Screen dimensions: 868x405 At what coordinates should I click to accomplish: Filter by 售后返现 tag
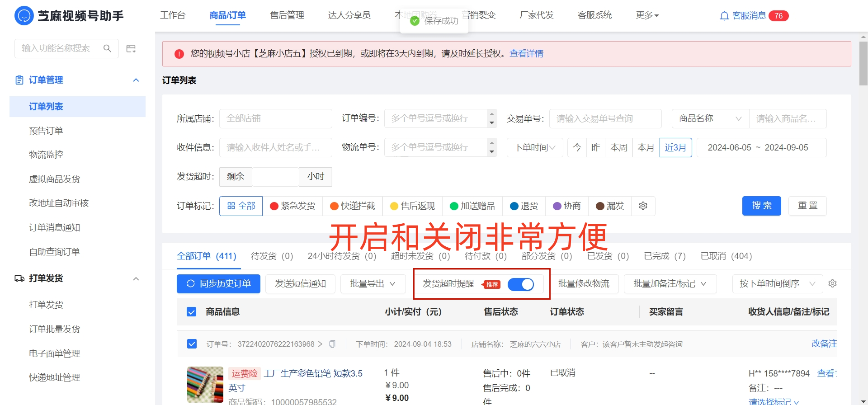pos(412,206)
